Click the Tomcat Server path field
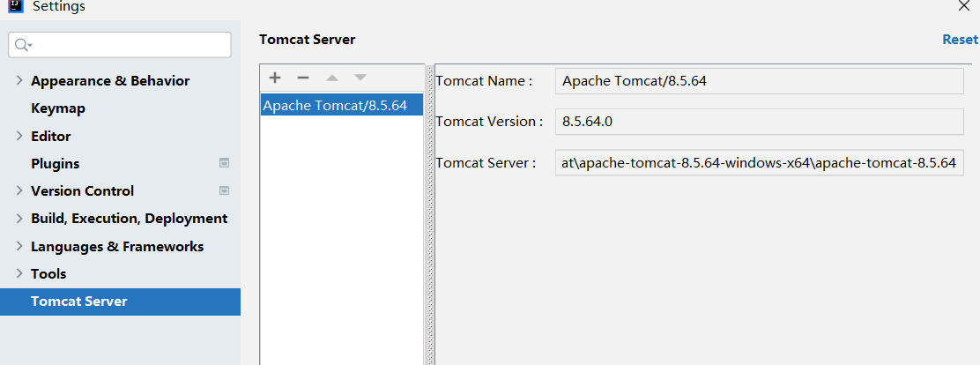980x365 pixels. point(760,163)
